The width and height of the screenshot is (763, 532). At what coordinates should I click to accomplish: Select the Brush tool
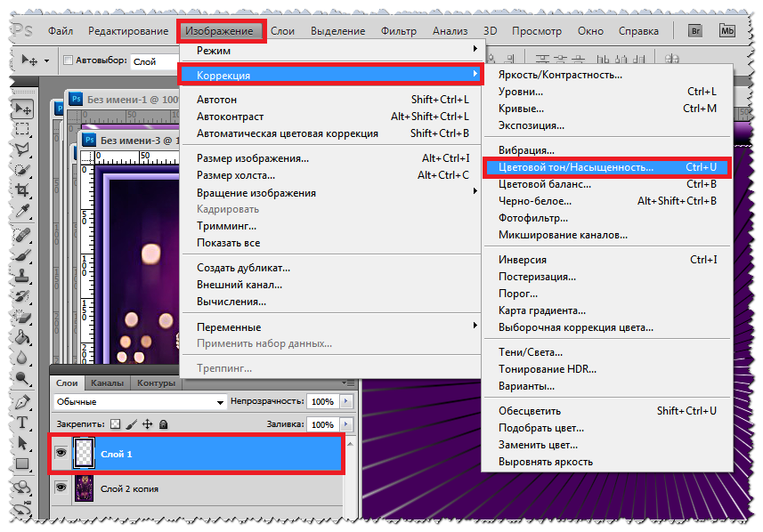click(x=22, y=256)
